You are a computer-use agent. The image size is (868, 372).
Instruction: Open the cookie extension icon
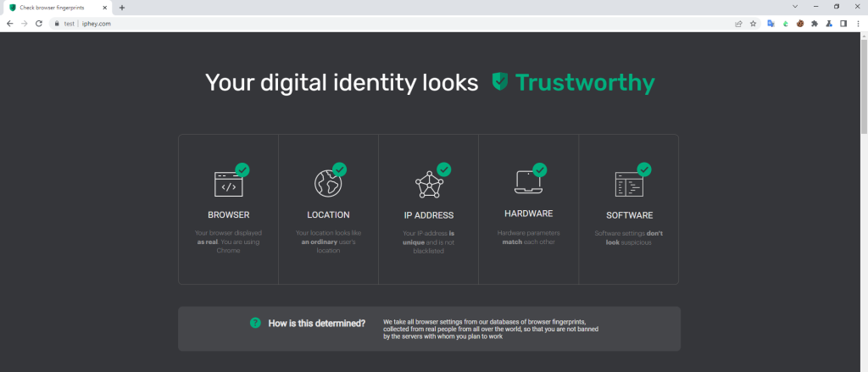800,24
